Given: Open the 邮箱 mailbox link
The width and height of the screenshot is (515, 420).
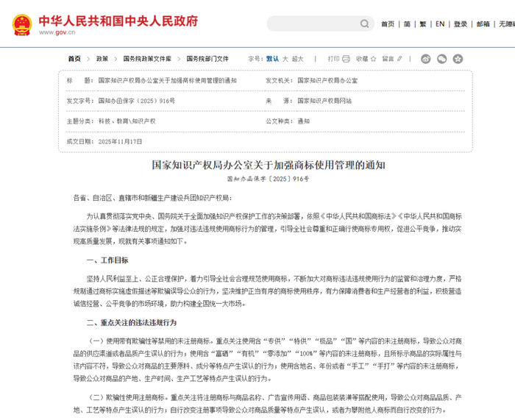Looking at the screenshot, I should point(483,24).
